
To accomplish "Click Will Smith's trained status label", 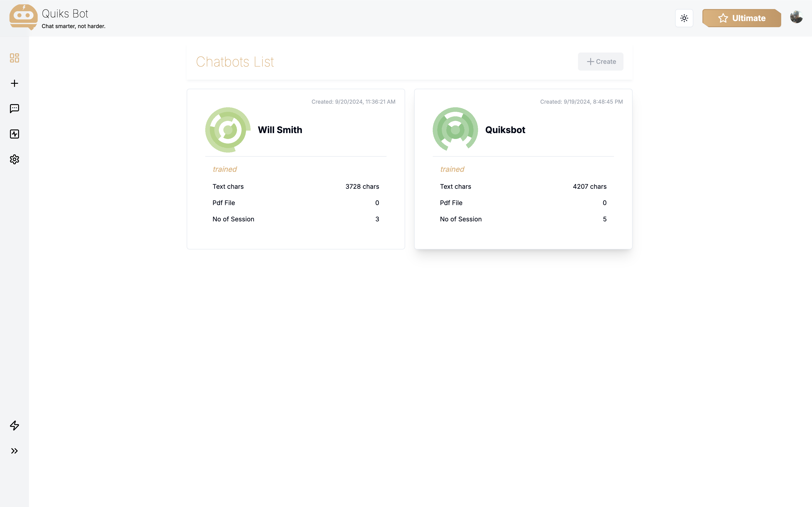I will [x=225, y=169].
